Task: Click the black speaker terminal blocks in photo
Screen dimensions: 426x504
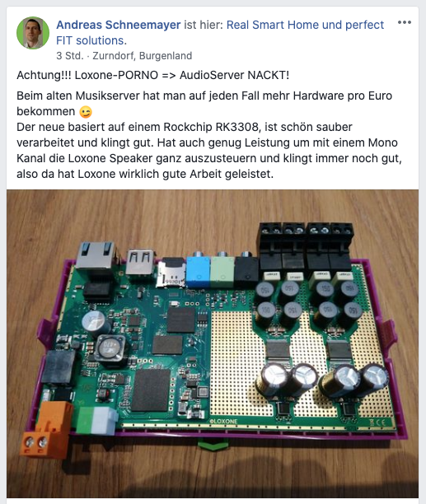Action: coord(306,246)
